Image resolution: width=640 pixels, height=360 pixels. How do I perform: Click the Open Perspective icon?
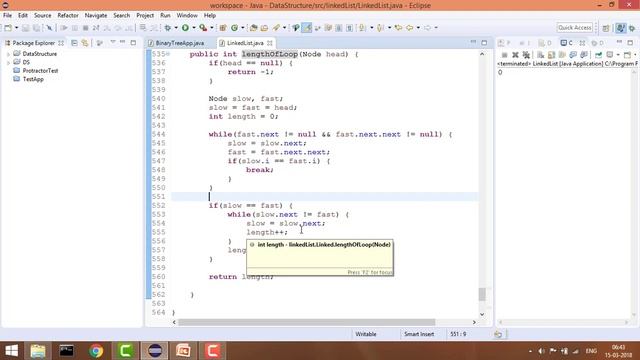click(x=606, y=28)
